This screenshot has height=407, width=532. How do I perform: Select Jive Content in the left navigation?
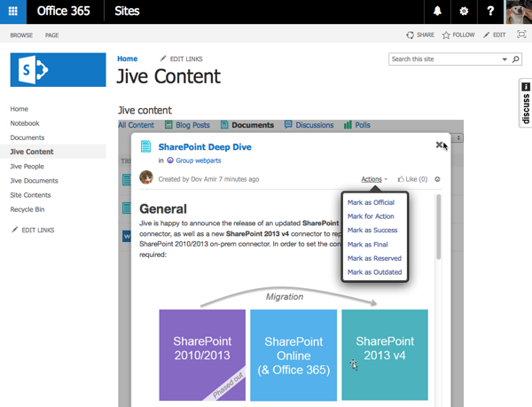pos(32,152)
